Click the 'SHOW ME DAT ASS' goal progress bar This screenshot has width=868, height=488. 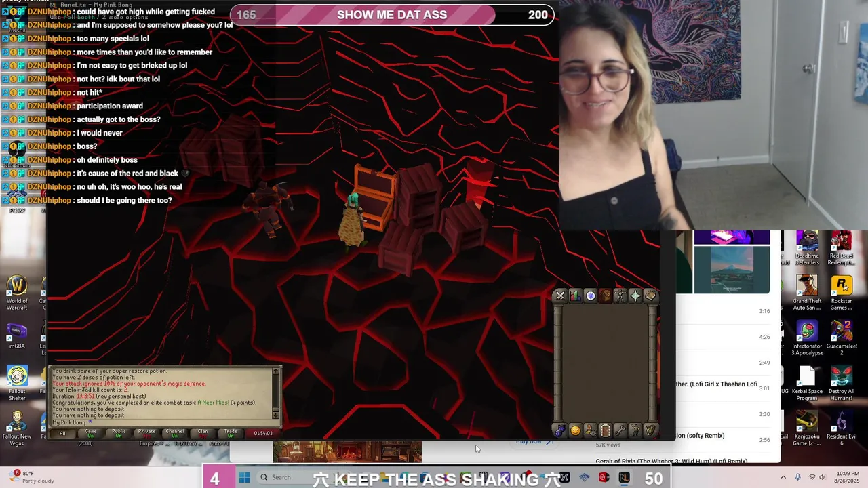click(393, 15)
